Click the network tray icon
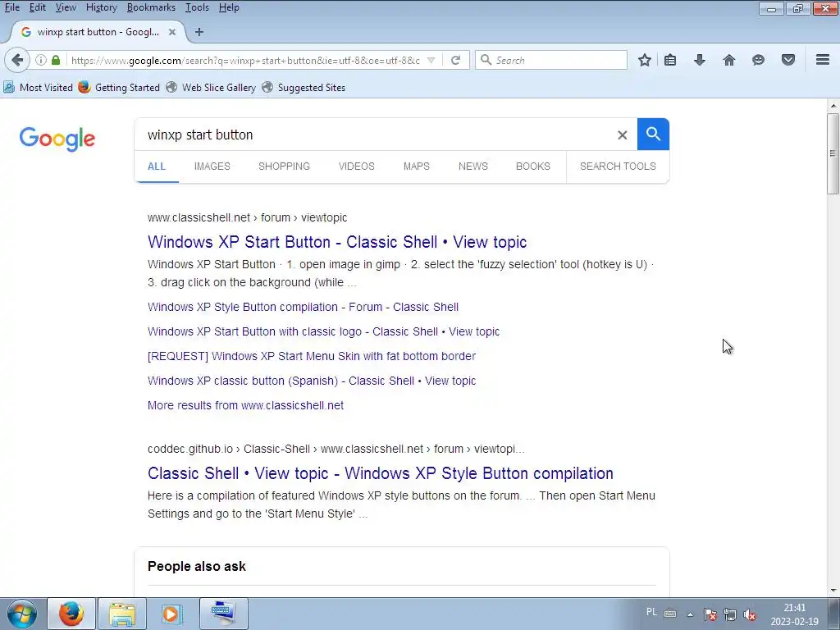The image size is (840, 630). pyautogui.click(x=729, y=614)
